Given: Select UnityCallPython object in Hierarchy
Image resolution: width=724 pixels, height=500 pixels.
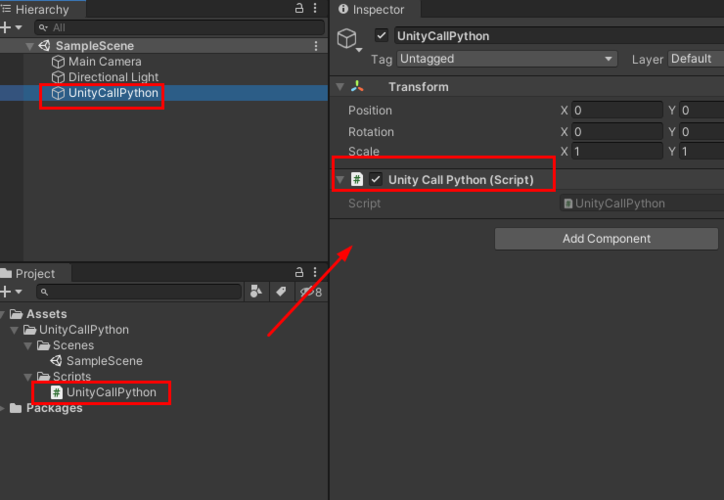Looking at the screenshot, I should pos(113,93).
